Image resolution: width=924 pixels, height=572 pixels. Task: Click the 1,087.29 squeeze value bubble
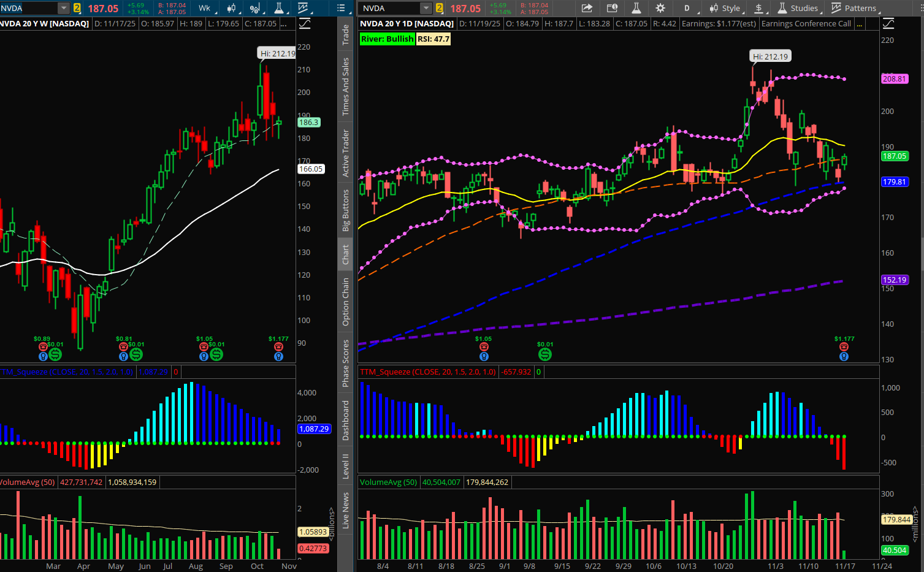pyautogui.click(x=314, y=429)
